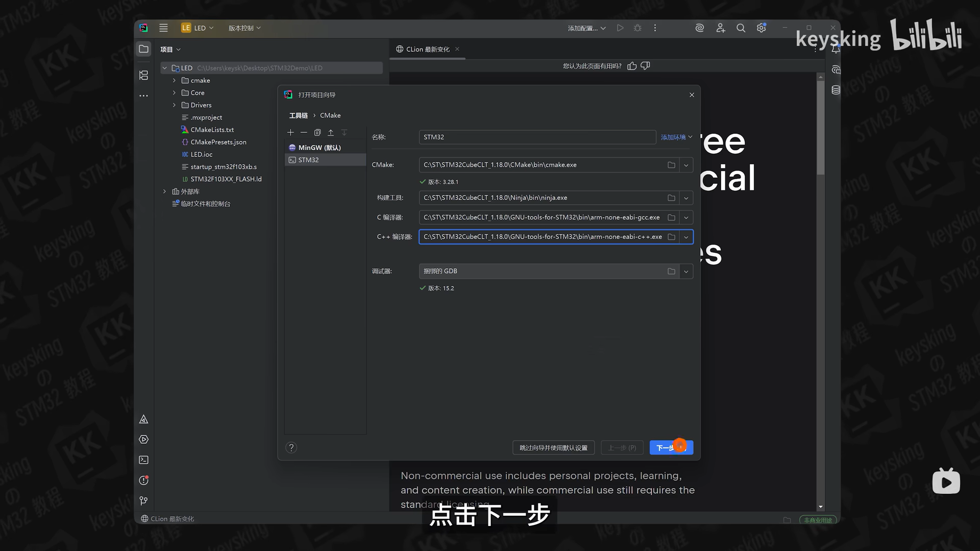980x551 pixels.
Task: Click the toolchains breadcrumb step
Action: click(299, 115)
